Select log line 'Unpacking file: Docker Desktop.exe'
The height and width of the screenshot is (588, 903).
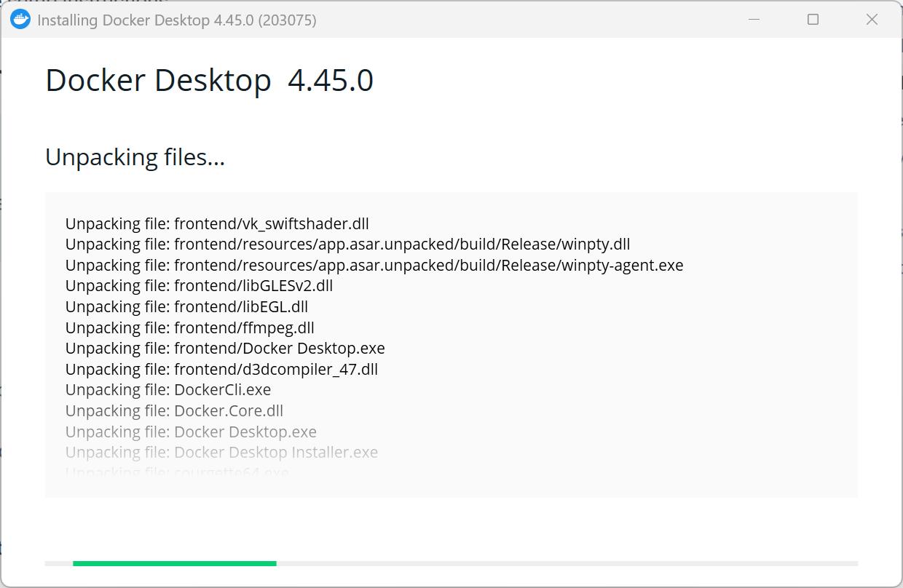pyautogui.click(x=191, y=432)
